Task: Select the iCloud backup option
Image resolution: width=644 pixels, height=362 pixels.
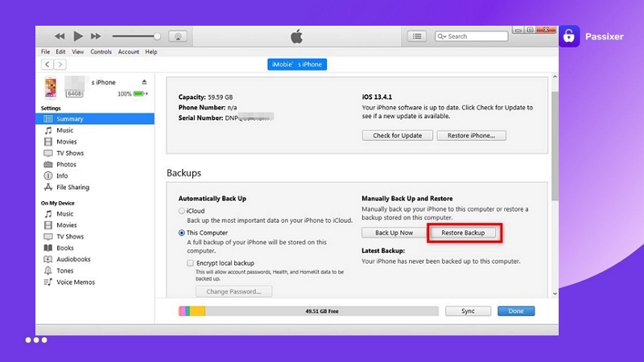Action: tap(181, 211)
